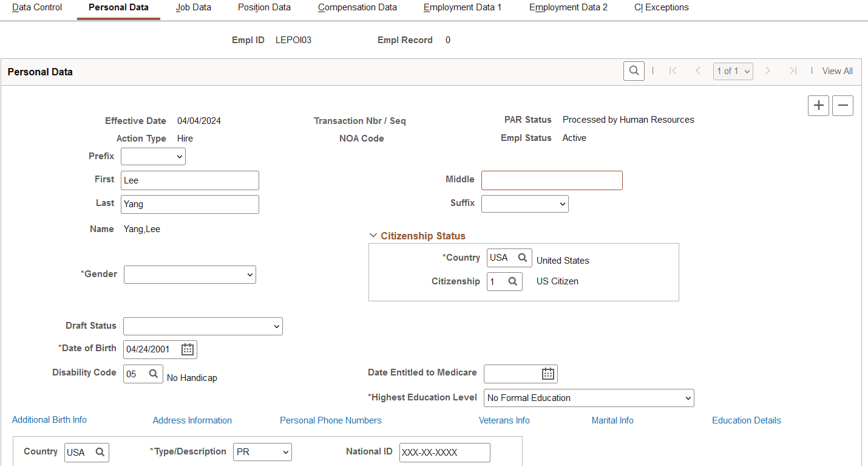The image size is (868, 466).
Task: Open the Veterans Info link
Action: (x=504, y=420)
